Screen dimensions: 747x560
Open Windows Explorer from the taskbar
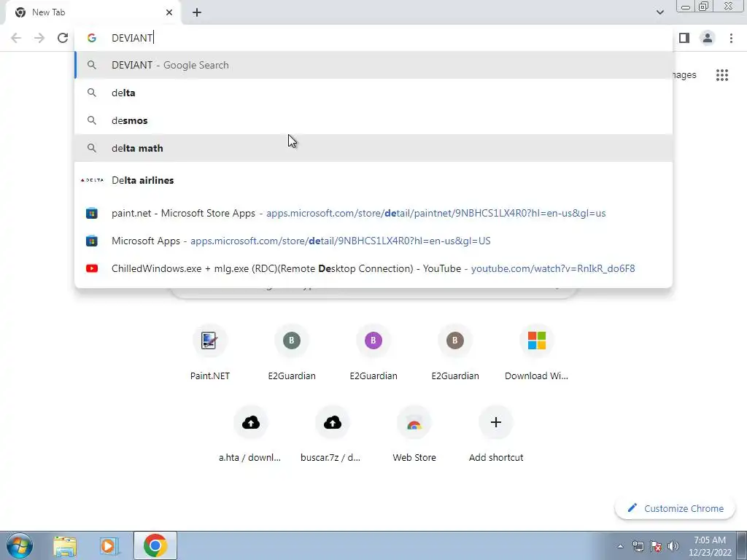pos(65,545)
